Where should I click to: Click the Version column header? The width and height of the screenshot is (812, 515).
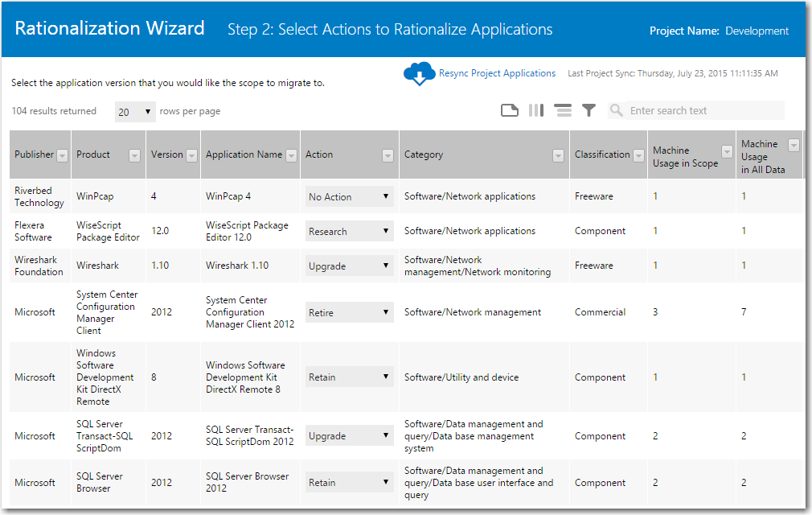pyautogui.click(x=166, y=154)
